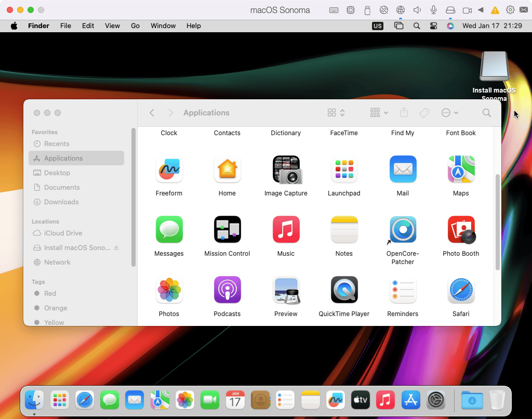Eject the Install macOS Sonoma volume
Image resolution: width=532 pixels, height=419 pixels.
116,248
